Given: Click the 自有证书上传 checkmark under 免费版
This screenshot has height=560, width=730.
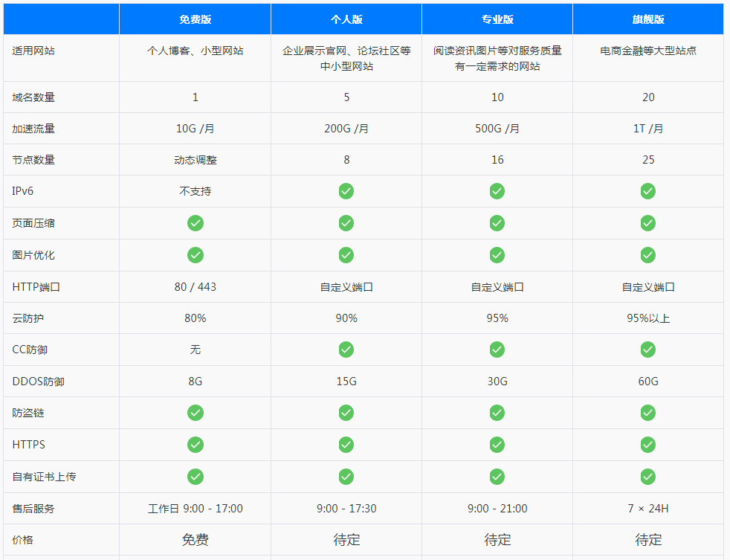Looking at the screenshot, I should point(195,477).
